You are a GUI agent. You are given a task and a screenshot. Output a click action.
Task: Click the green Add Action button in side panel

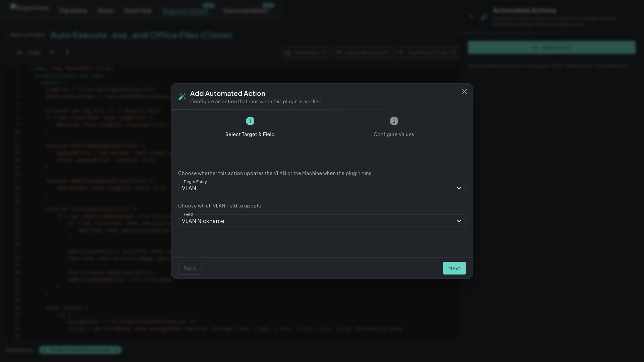pos(551,48)
